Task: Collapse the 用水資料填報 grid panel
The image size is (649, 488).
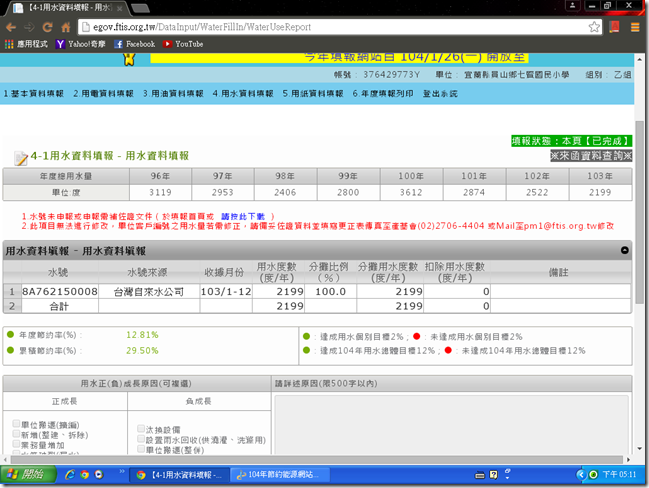Action: click(625, 250)
